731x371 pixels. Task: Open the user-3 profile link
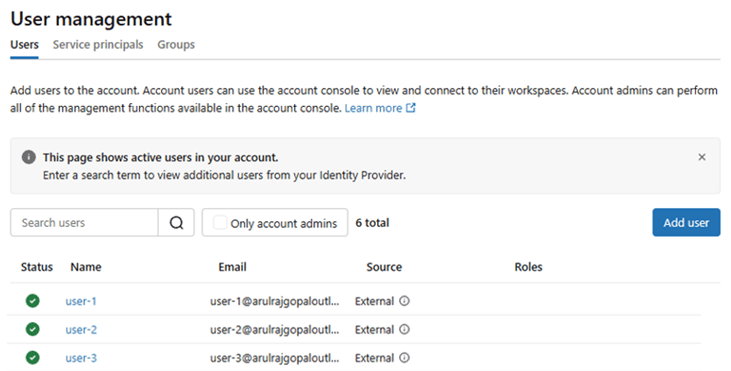[81, 358]
